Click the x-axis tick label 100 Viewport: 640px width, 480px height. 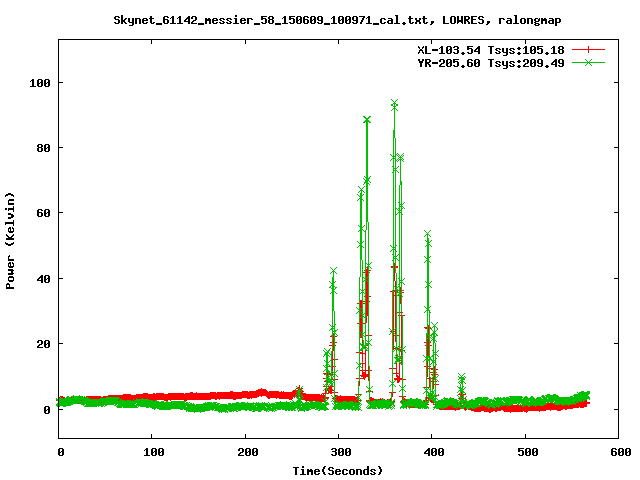click(152, 453)
